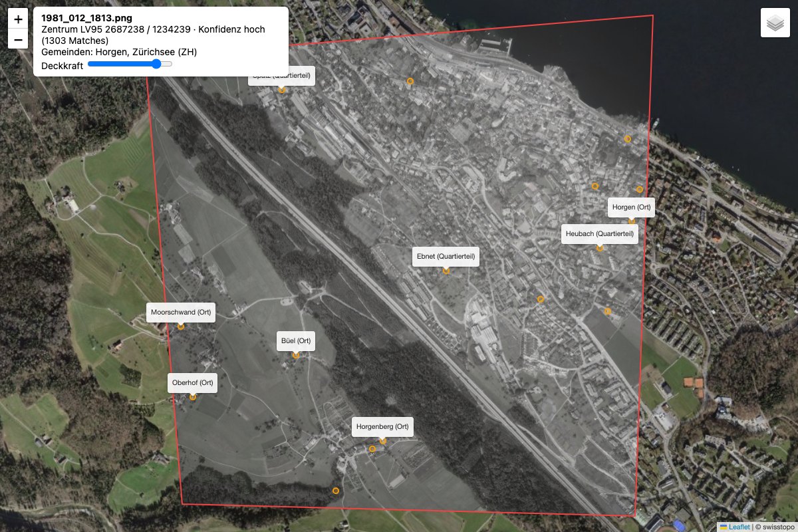The height and width of the screenshot is (532, 798).
Task: Zoom out of the map
Action: point(18,39)
